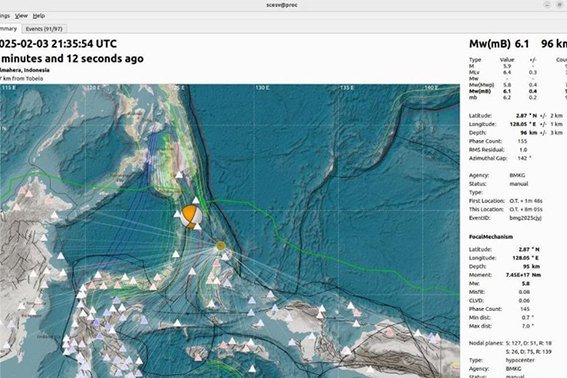The width and height of the screenshot is (567, 378).
Task: Click the Value column header in magnitude table
Action: (507, 60)
